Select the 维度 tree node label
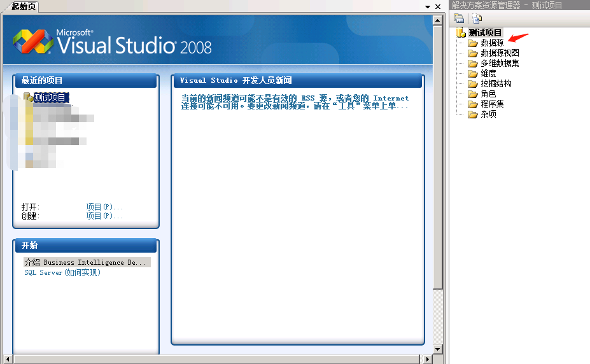The image size is (590, 364). click(488, 73)
